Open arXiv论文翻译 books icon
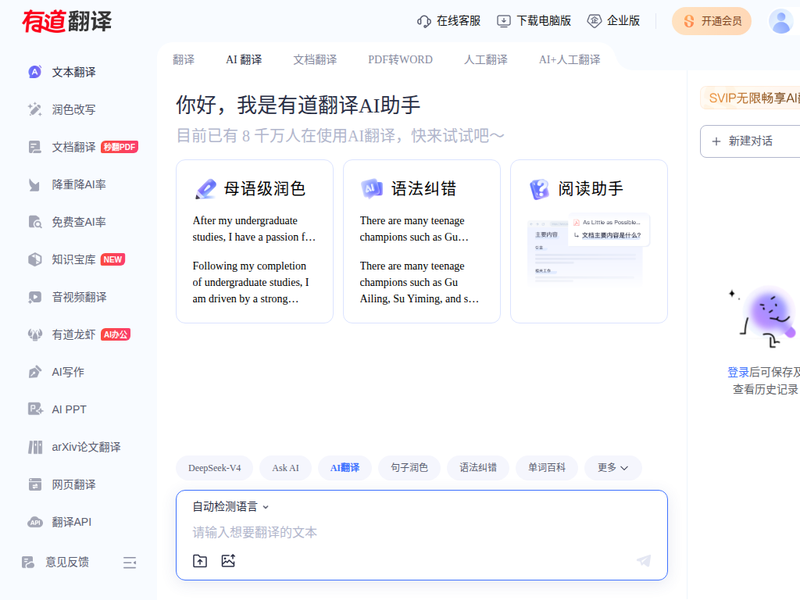This screenshot has width=800, height=600. pyautogui.click(x=35, y=447)
